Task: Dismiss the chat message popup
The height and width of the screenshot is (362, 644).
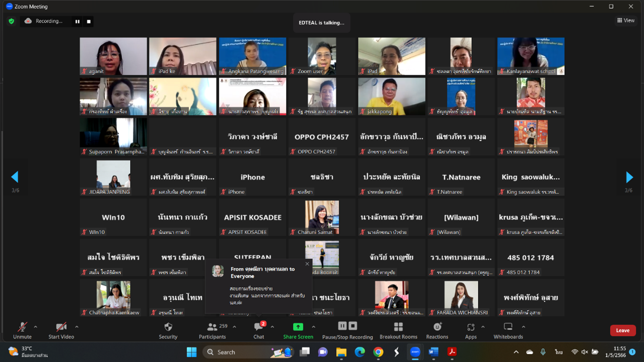Action: (307, 264)
